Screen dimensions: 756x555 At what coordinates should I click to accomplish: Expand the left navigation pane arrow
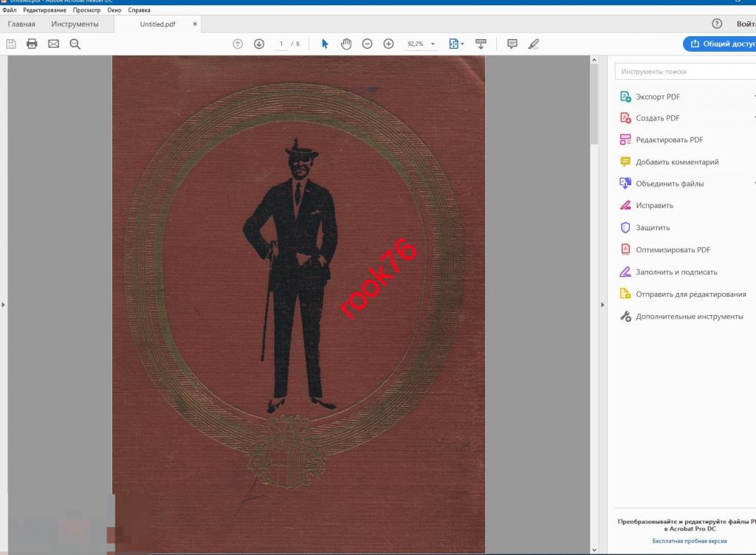click(4, 305)
